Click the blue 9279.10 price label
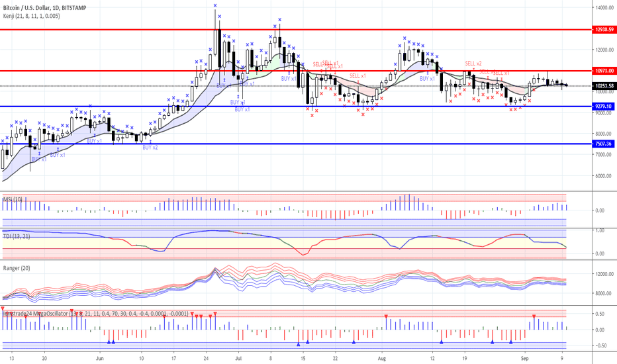Screen dimensions: 617x364 603,107
